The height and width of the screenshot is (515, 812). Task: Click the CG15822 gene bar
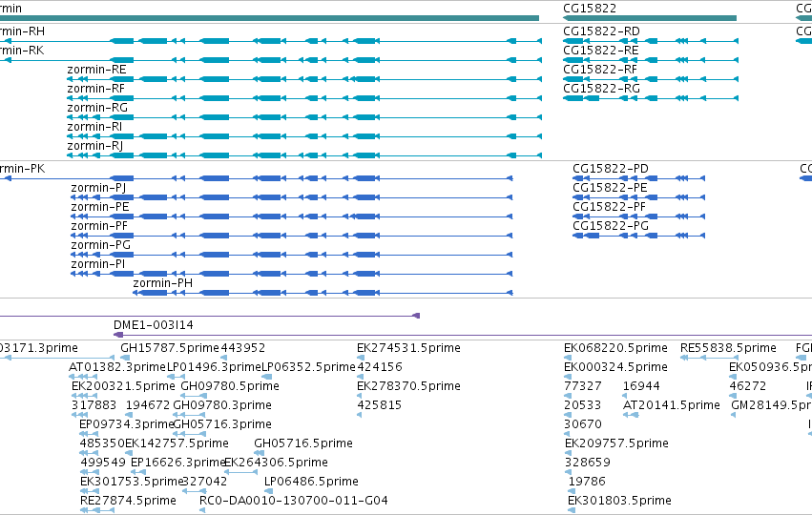(x=650, y=18)
